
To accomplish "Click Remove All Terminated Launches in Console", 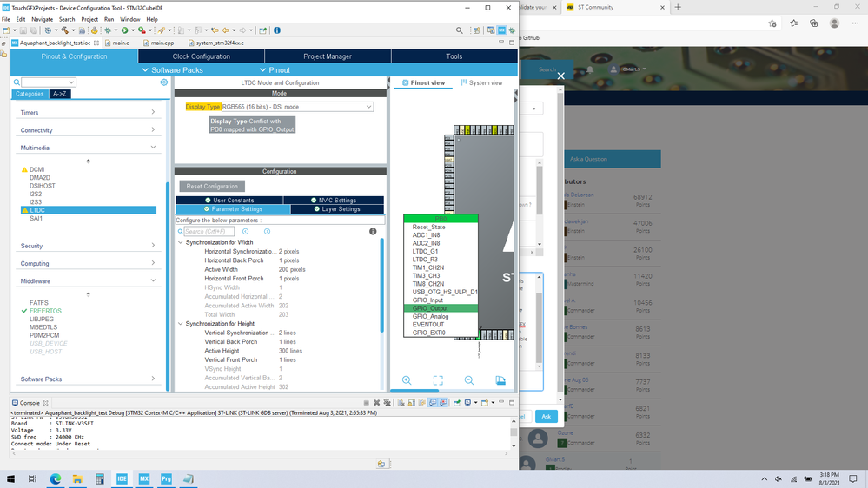I will 387,403.
